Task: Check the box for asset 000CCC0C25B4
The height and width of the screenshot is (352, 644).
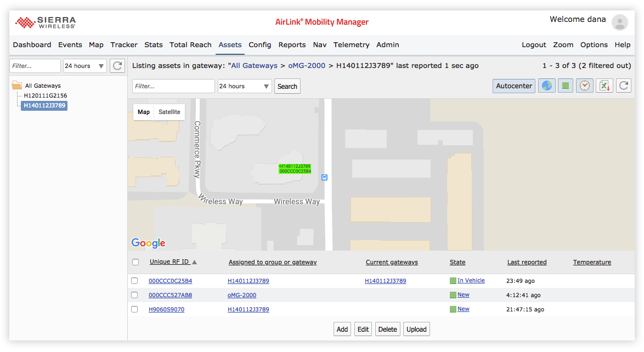Action: (134, 281)
